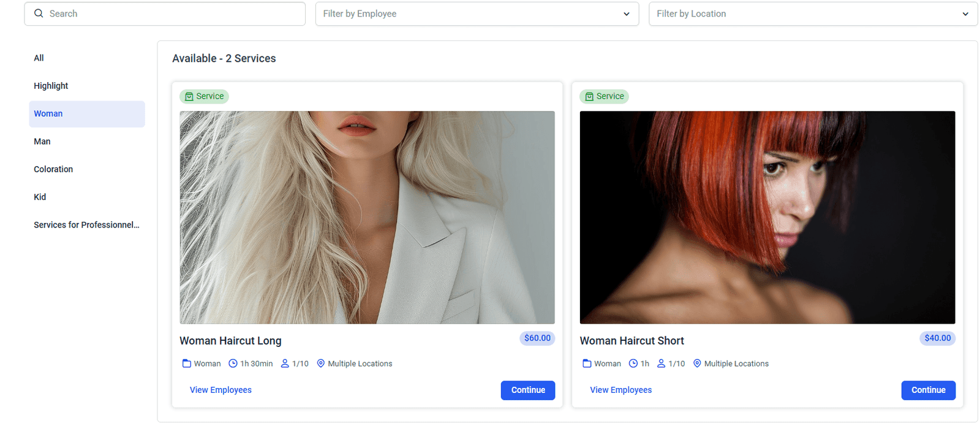980x426 pixels.
Task: Click Multiple Locations on Woman Haircut Long
Action: (x=360, y=363)
